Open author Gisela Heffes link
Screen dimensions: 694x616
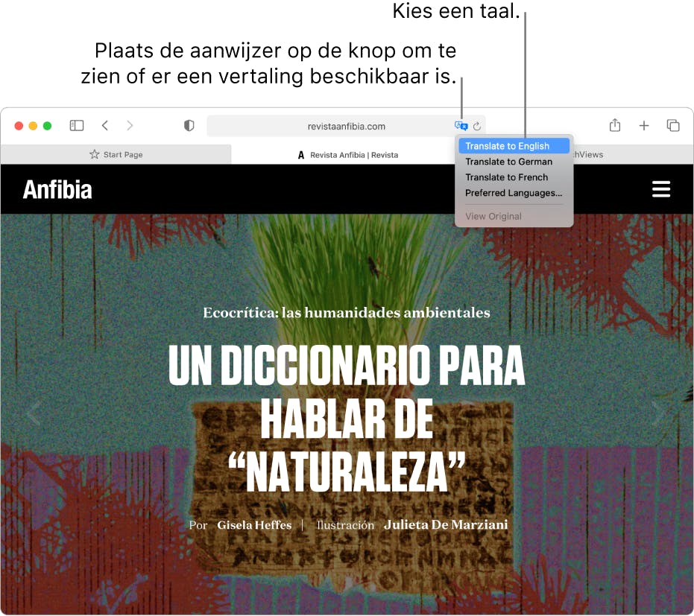coord(254,525)
